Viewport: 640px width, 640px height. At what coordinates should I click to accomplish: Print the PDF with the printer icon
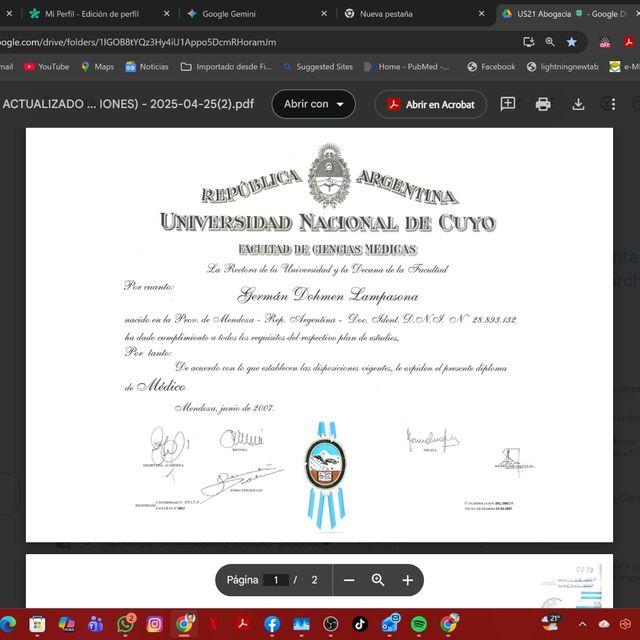pyautogui.click(x=543, y=104)
